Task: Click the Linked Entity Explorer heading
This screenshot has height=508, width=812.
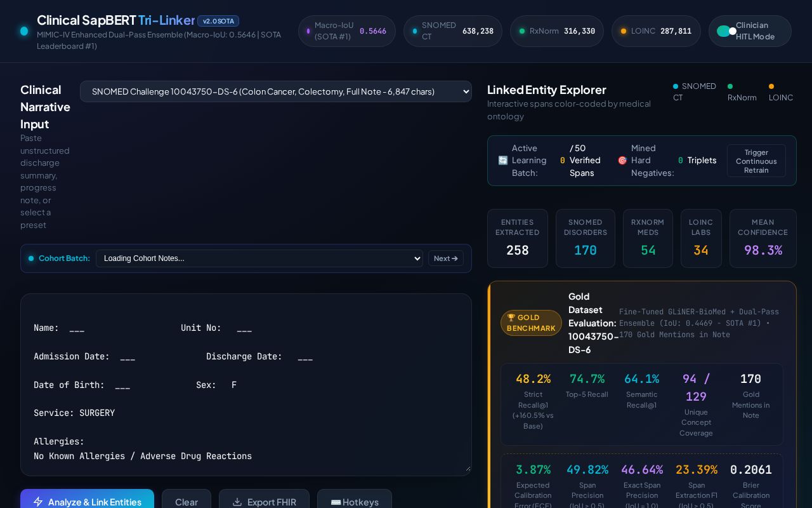Action: pos(547,90)
